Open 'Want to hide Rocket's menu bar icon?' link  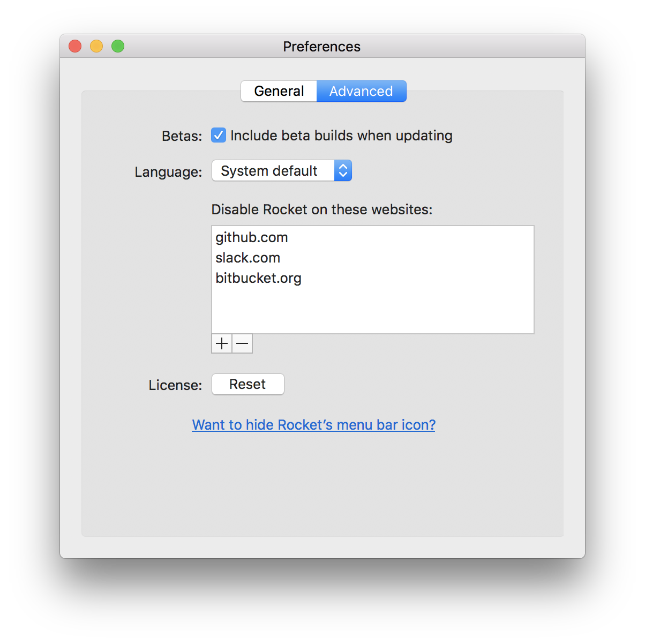click(x=313, y=424)
